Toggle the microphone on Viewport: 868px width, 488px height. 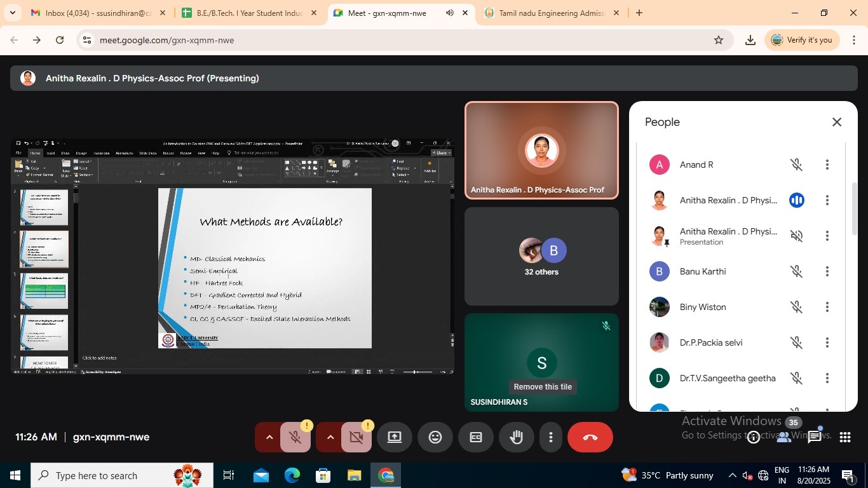tap(295, 437)
